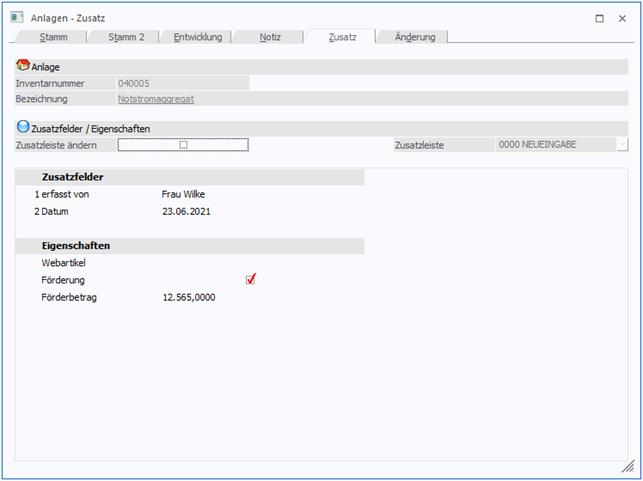643x481 pixels.
Task: Maximize the Anlagen - Zusatz window
Action: click(599, 18)
